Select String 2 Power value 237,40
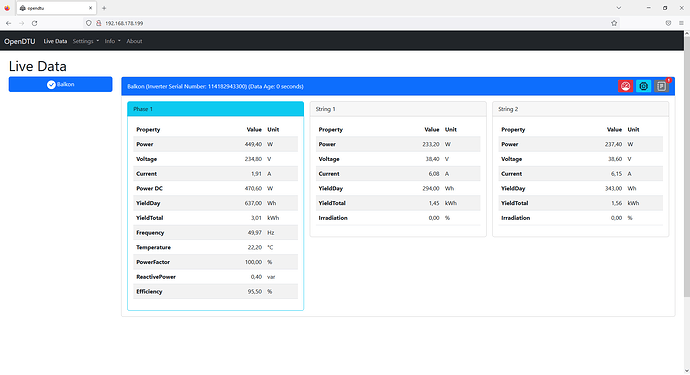690x375 pixels. point(613,144)
